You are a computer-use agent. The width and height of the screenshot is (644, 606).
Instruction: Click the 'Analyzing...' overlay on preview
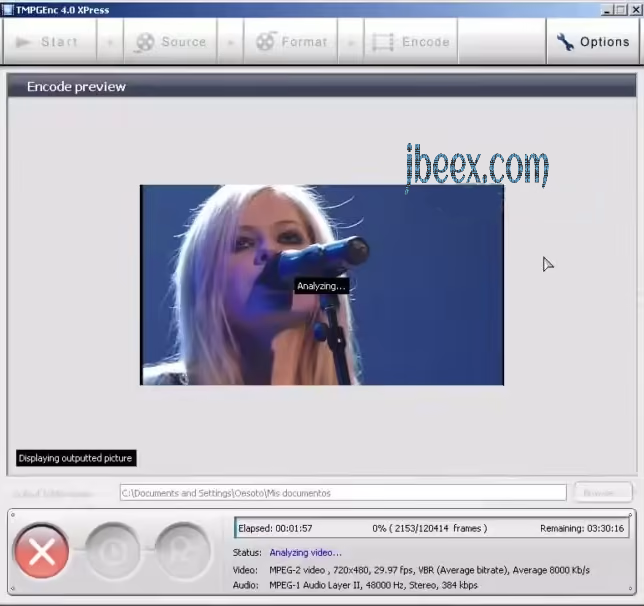(x=322, y=286)
